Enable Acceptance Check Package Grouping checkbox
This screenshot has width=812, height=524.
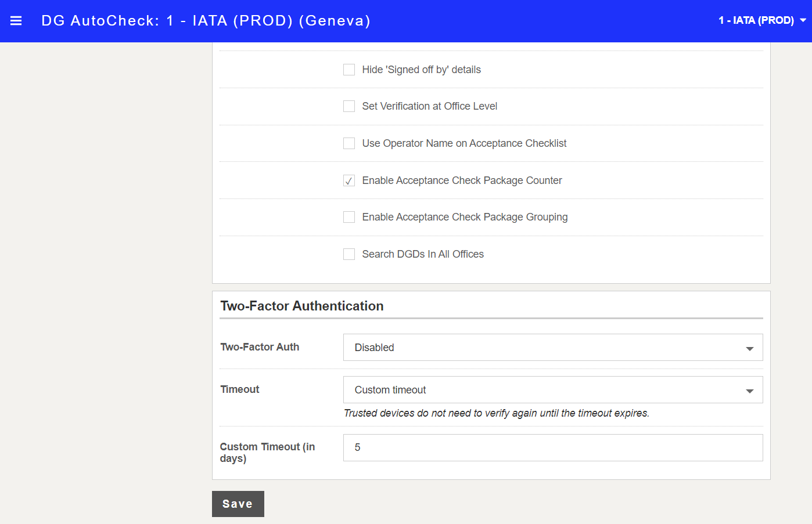tap(349, 217)
